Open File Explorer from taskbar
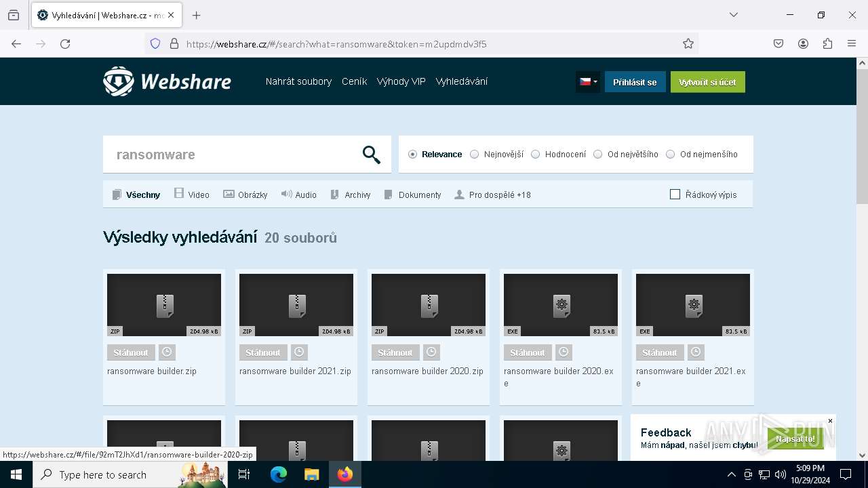Screen dimensions: 868x488 311,474
